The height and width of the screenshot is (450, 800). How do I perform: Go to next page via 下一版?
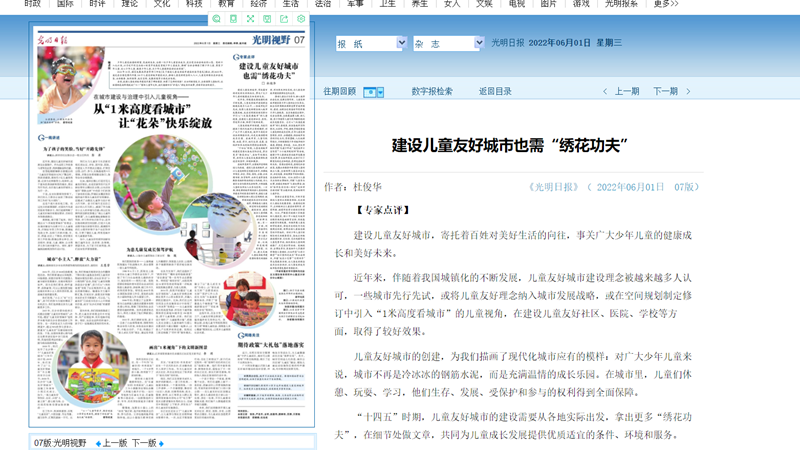[144, 443]
